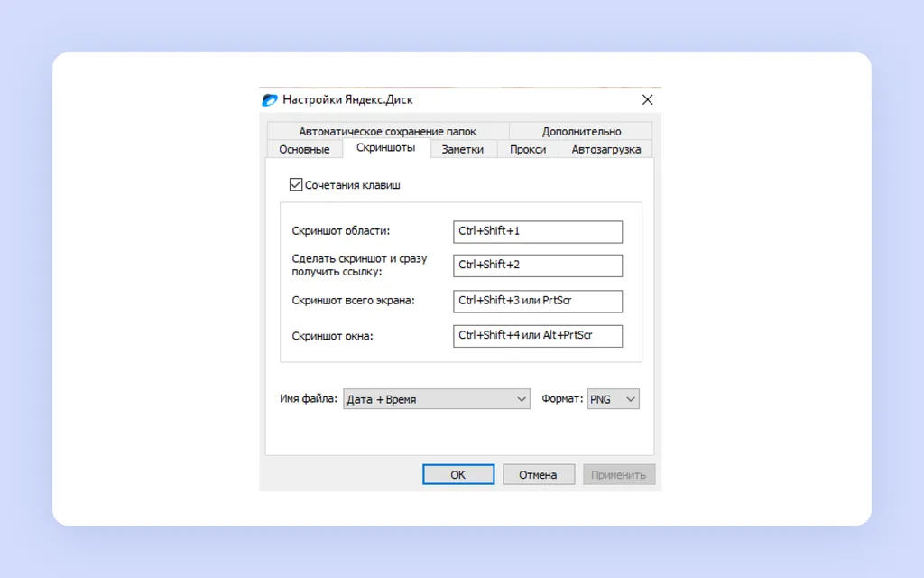Click the Сделать скриншот и сразу получить ссылку label
The height and width of the screenshot is (578, 924).
(x=359, y=265)
